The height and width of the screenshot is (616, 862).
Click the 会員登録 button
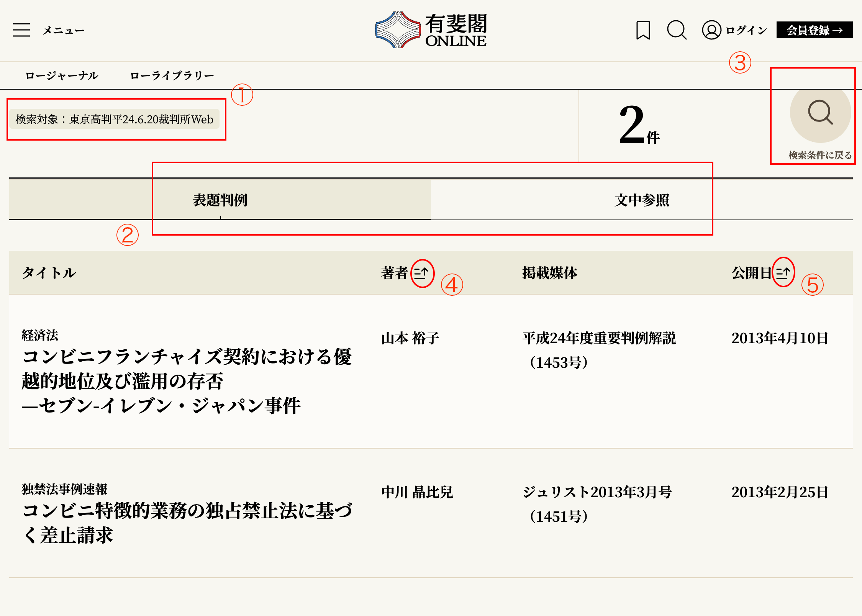(x=814, y=30)
